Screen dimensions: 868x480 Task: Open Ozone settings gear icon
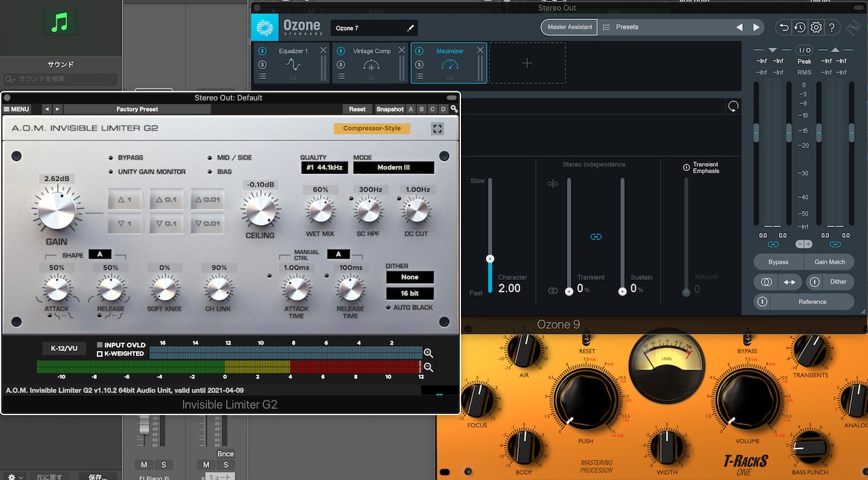coord(816,27)
